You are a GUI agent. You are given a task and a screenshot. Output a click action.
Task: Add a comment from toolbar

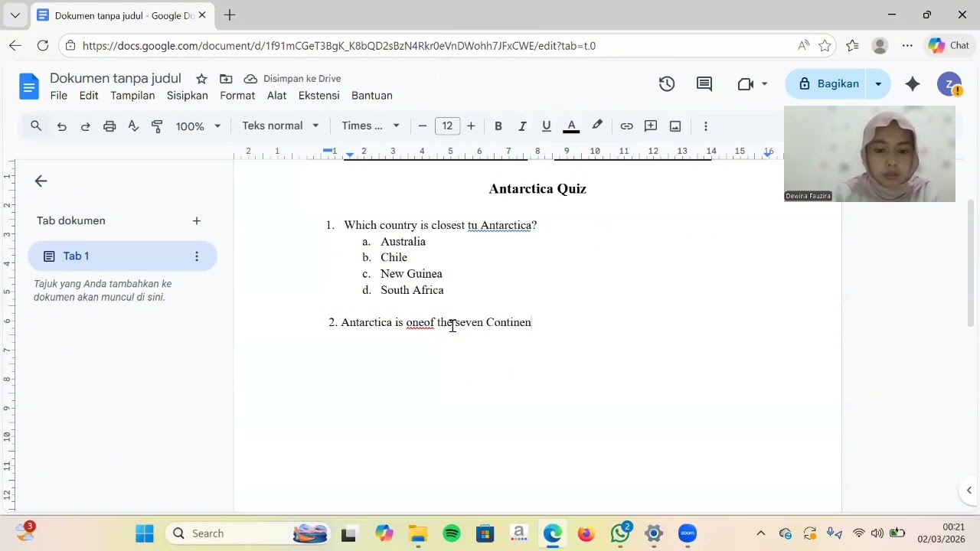click(651, 126)
